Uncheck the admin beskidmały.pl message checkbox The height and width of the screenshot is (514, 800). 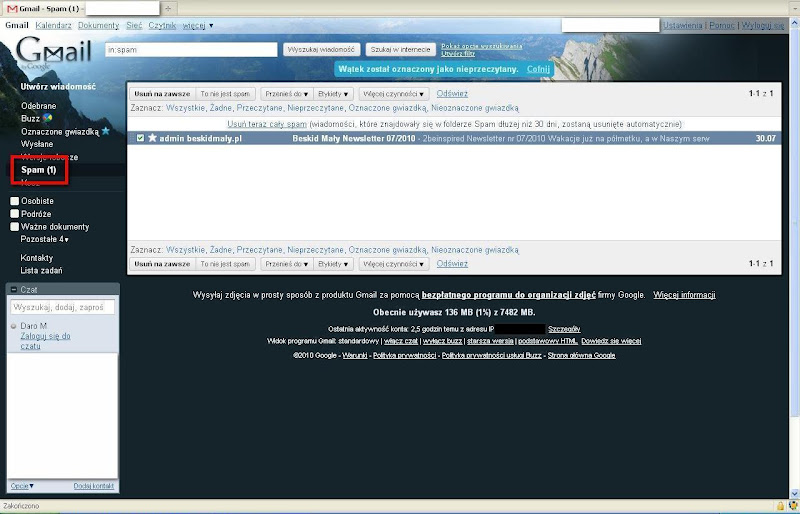(x=140, y=138)
